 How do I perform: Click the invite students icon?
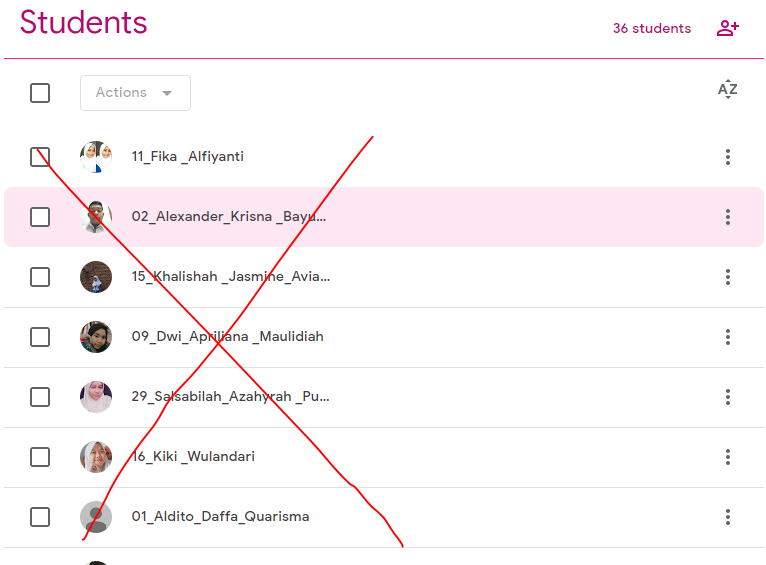click(x=727, y=28)
